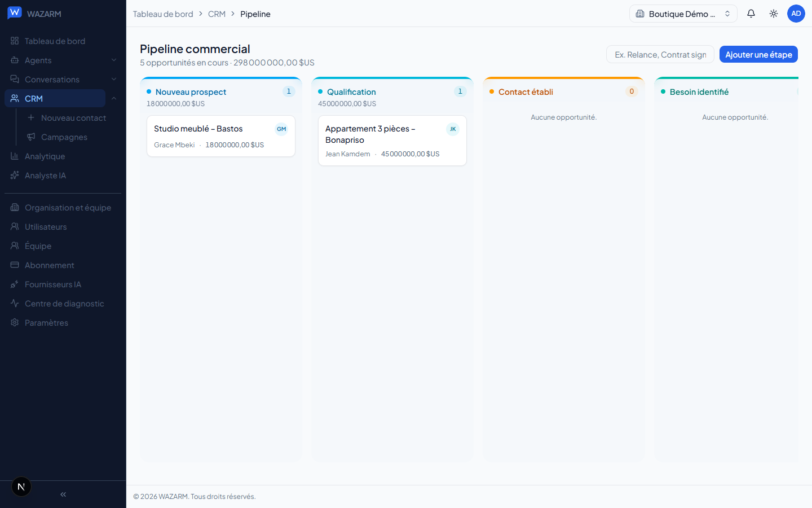This screenshot has width=812, height=508.
Task: Open the AD user avatar menu
Action: [796, 14]
